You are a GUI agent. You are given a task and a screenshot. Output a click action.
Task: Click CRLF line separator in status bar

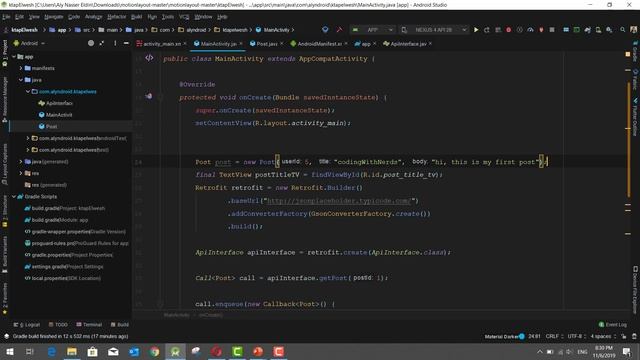point(554,336)
